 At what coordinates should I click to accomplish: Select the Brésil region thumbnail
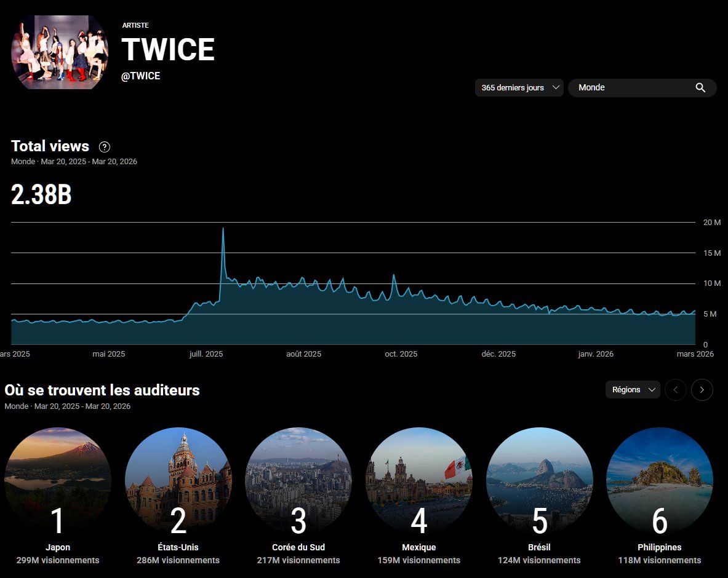tap(540, 481)
